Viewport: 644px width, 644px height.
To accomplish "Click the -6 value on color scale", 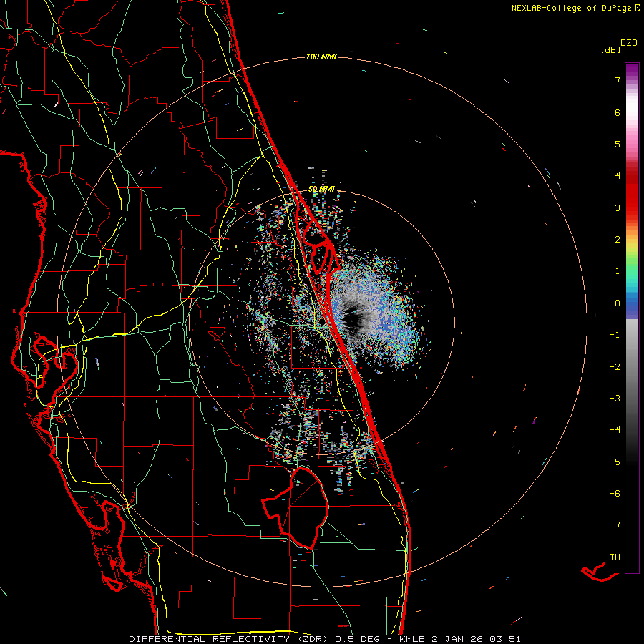I will [615, 493].
